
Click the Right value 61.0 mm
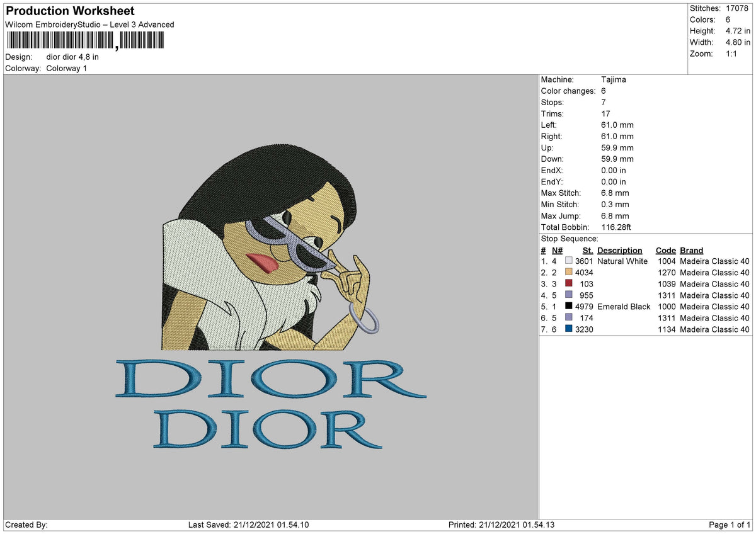click(x=617, y=137)
